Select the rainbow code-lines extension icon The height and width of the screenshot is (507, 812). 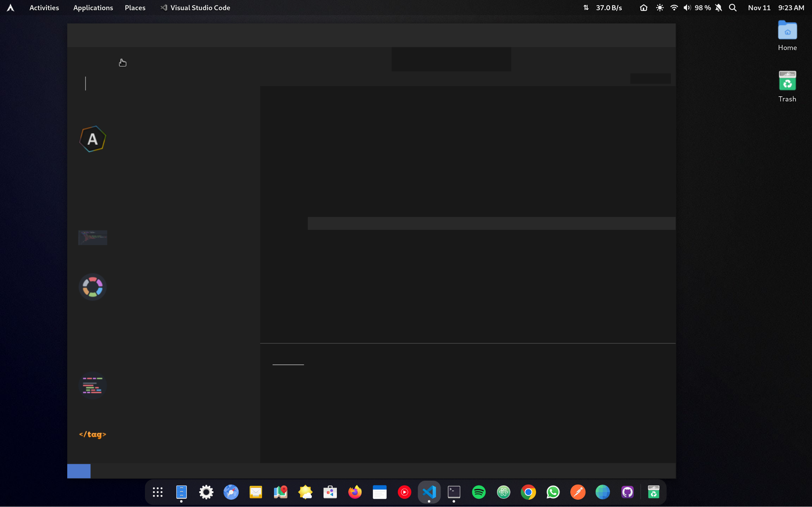[x=92, y=385]
